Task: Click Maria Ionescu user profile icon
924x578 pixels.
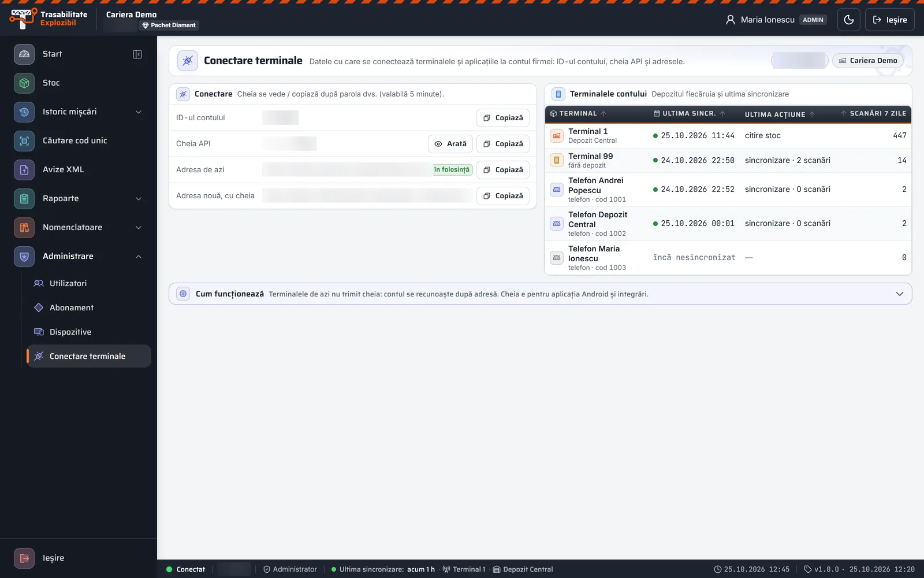Action: [731, 20]
